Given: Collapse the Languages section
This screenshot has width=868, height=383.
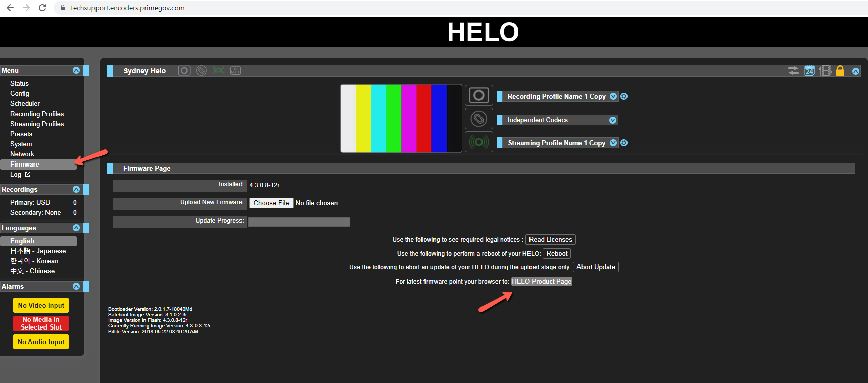Looking at the screenshot, I should coord(76,228).
